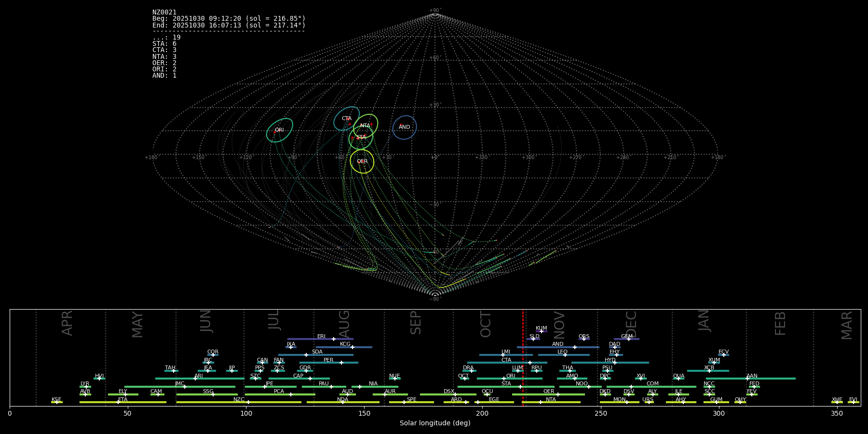Click the 200 tick on solar longitude axis
Screen dimensions: 868x434
(482, 413)
